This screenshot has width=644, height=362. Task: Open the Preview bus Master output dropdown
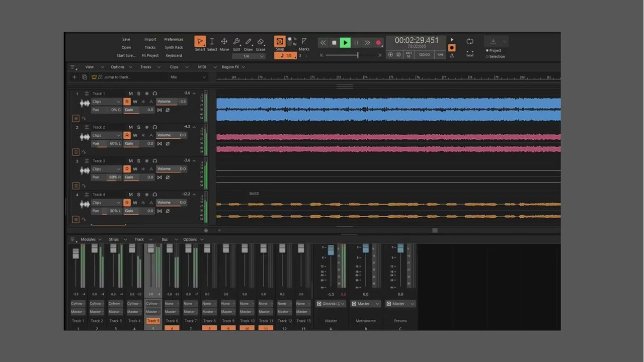(400, 304)
